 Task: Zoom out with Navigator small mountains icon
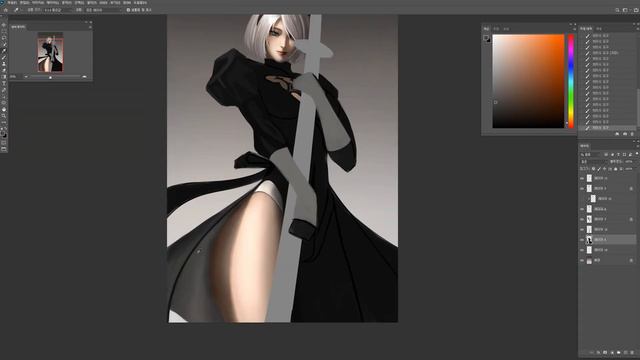26,76
